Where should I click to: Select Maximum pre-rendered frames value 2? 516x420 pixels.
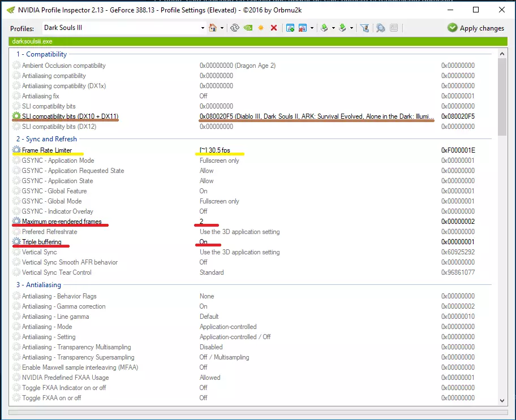[201, 222]
